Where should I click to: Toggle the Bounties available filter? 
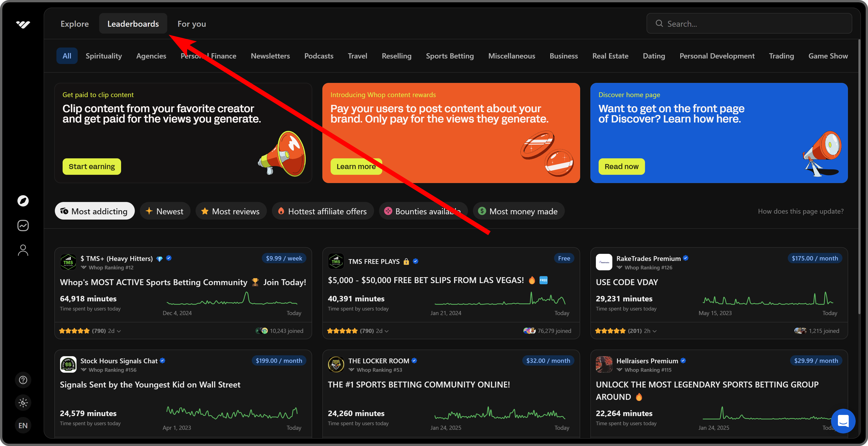[423, 211]
